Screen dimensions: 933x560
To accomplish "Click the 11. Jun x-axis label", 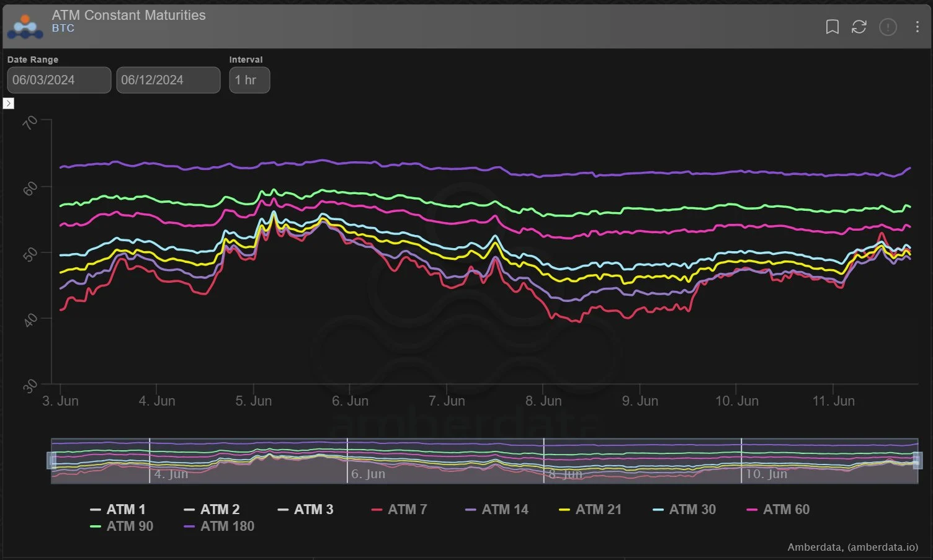I will click(833, 401).
